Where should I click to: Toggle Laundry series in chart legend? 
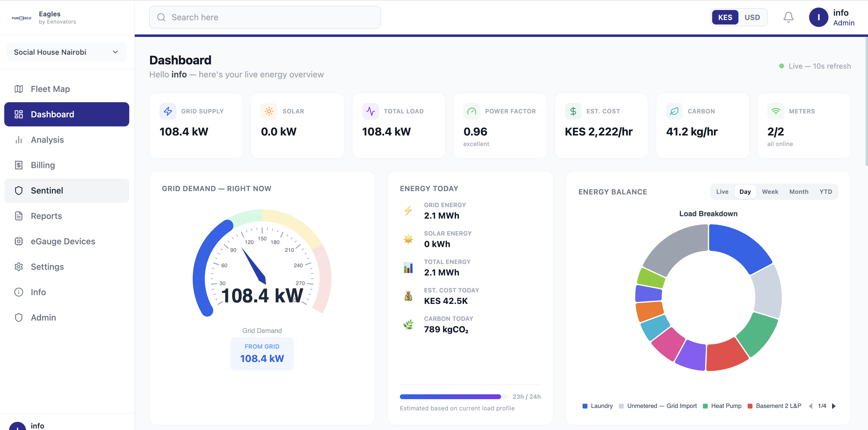click(598, 406)
